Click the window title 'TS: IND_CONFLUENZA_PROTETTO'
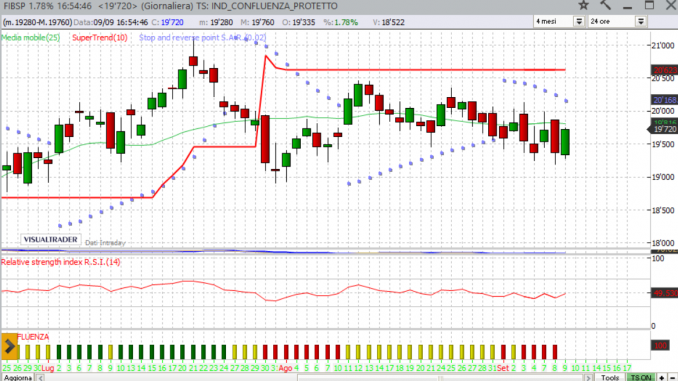678x381 pixels. pyautogui.click(x=266, y=6)
